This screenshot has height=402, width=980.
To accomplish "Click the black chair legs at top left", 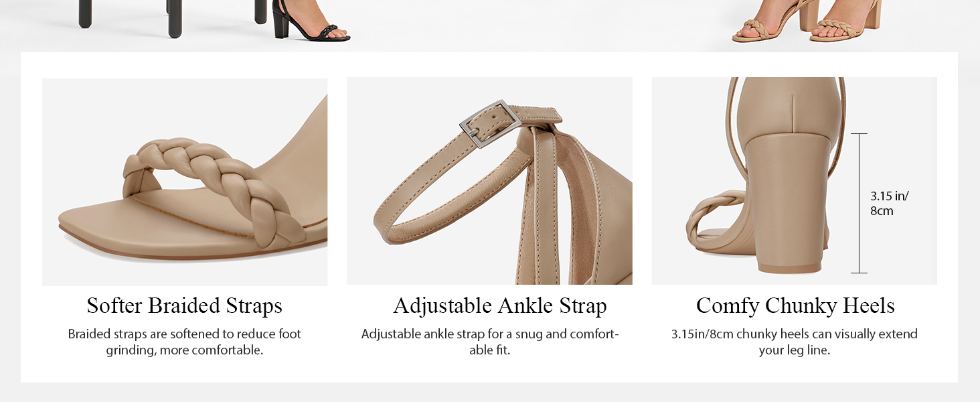I will (172, 12).
